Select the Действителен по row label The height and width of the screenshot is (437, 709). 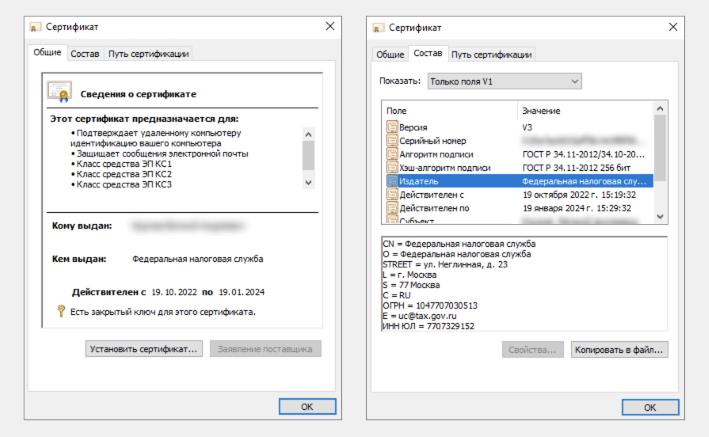[x=434, y=208]
